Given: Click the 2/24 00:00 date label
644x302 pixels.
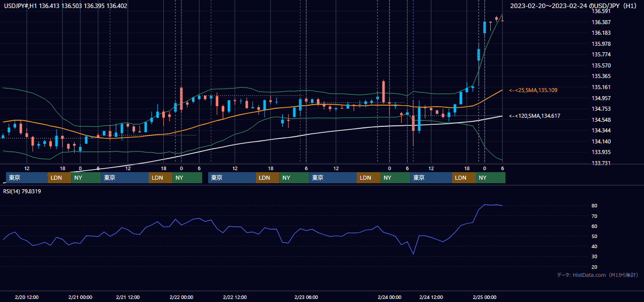Looking at the screenshot, I should coord(390,297).
